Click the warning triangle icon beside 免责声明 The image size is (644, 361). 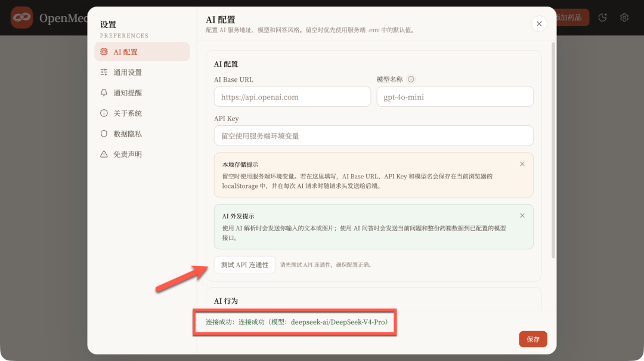[104, 154]
